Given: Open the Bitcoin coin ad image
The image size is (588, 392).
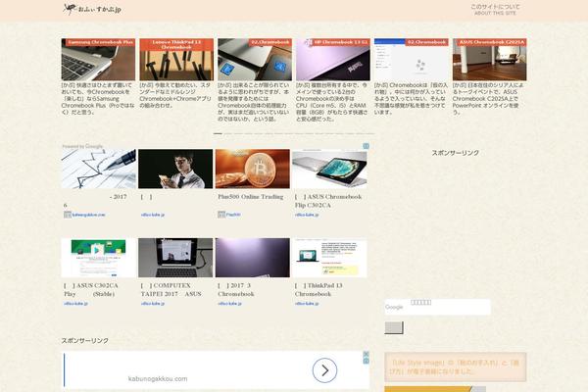Looking at the screenshot, I should tap(253, 169).
